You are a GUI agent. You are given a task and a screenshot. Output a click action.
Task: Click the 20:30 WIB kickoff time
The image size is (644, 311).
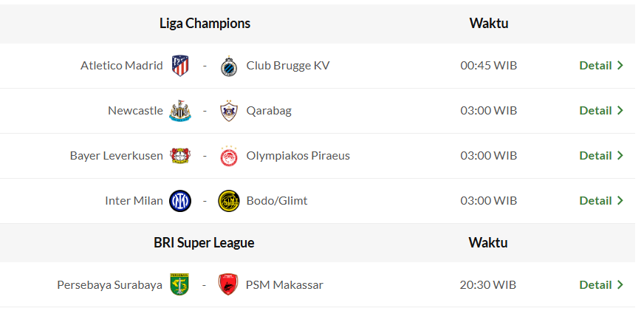(x=488, y=284)
